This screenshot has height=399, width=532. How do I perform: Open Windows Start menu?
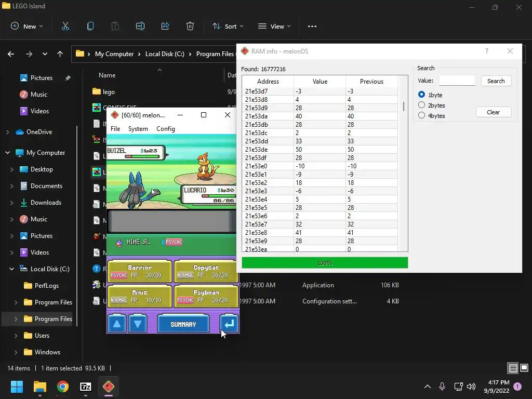17,387
